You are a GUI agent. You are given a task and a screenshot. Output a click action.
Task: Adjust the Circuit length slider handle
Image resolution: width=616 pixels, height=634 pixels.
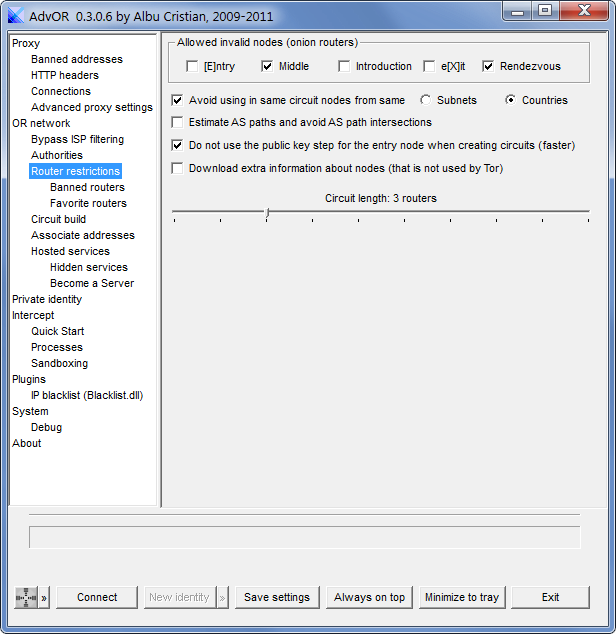click(267, 213)
